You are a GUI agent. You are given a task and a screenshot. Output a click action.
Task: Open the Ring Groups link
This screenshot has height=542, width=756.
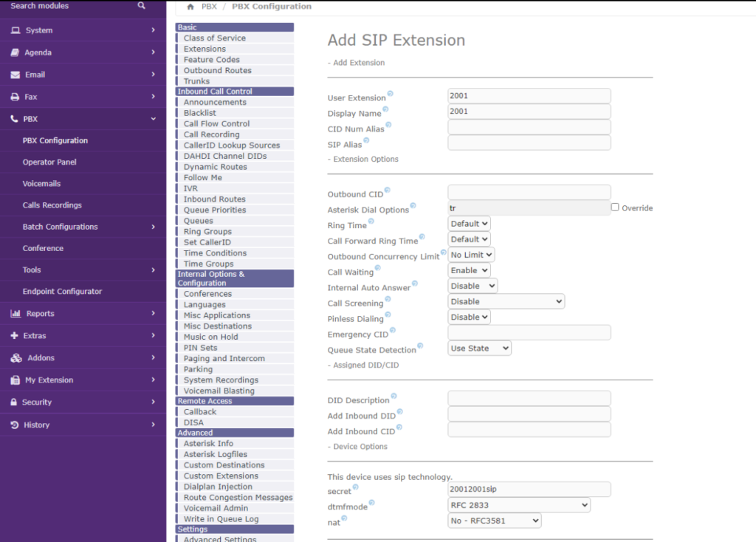[x=207, y=231]
